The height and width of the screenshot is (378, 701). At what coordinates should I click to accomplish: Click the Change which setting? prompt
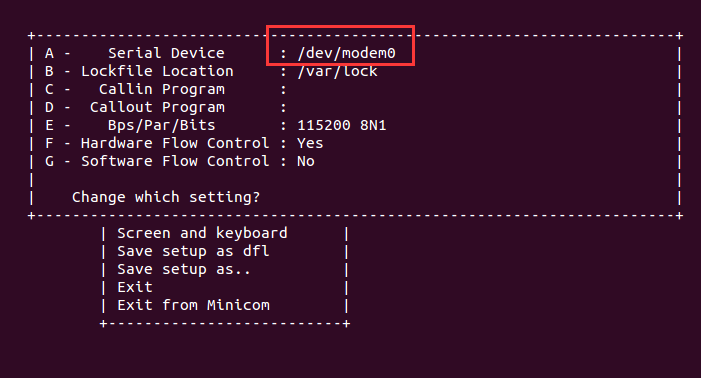[166, 197]
